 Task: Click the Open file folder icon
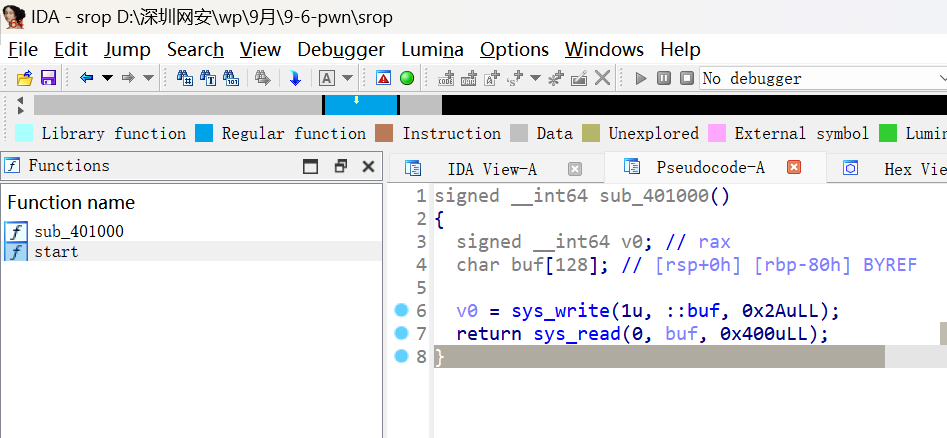tap(24, 78)
